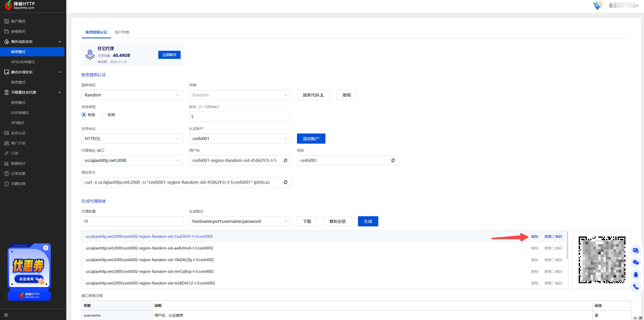This screenshot has height=320, width=644.
Task: Click 复制 for the first proxy link
Action: (535, 237)
